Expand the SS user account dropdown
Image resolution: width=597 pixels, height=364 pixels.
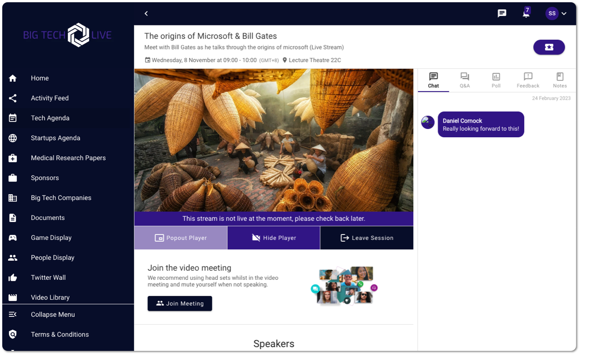point(552,14)
